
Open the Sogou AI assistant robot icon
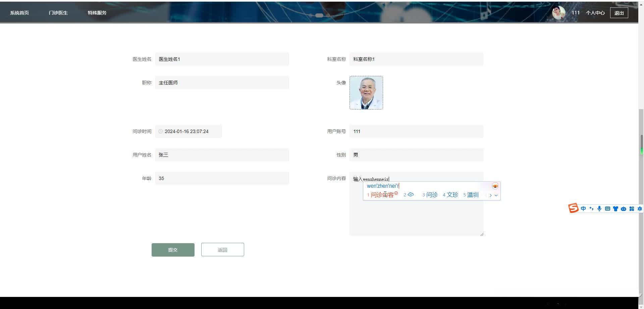tap(624, 209)
